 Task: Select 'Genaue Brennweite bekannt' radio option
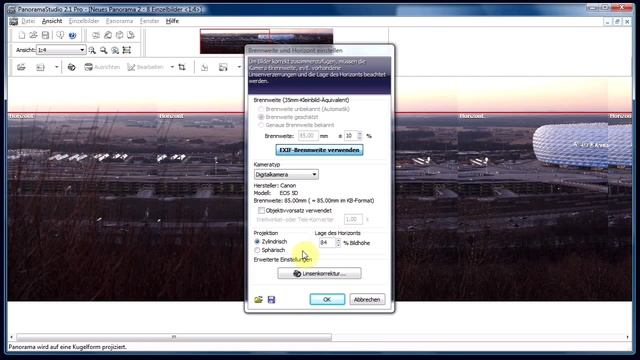click(x=260, y=125)
